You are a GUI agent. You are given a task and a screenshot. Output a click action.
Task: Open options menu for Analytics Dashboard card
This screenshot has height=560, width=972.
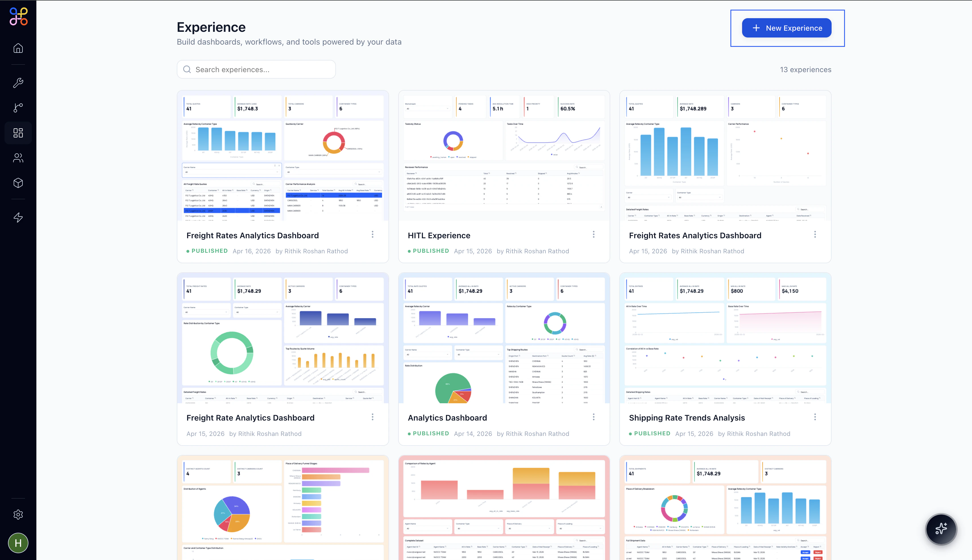[594, 417]
